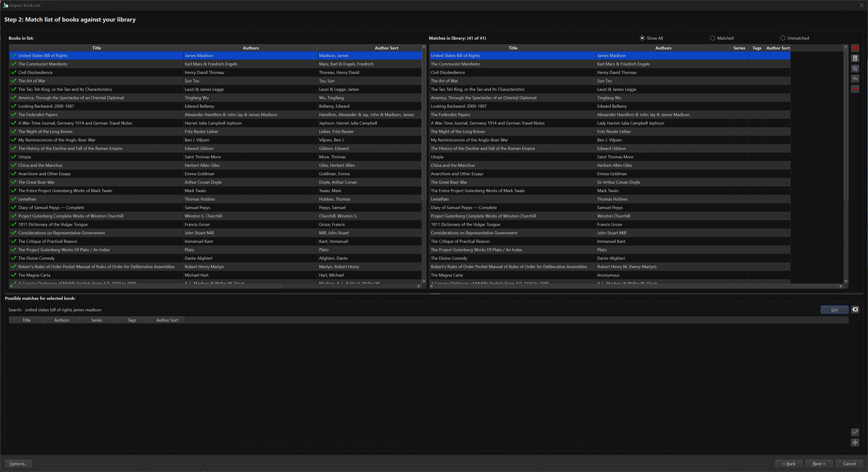Click the colorful multi-tag icon

(x=855, y=69)
